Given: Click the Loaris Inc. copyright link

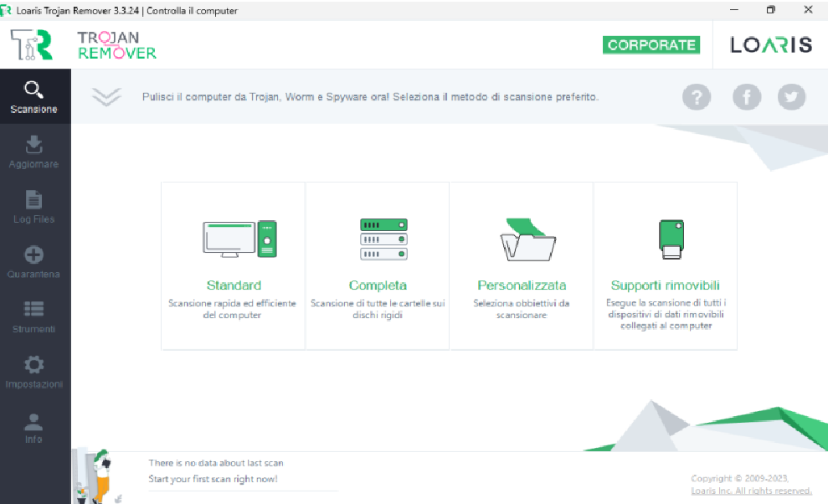Looking at the screenshot, I should tap(751, 491).
